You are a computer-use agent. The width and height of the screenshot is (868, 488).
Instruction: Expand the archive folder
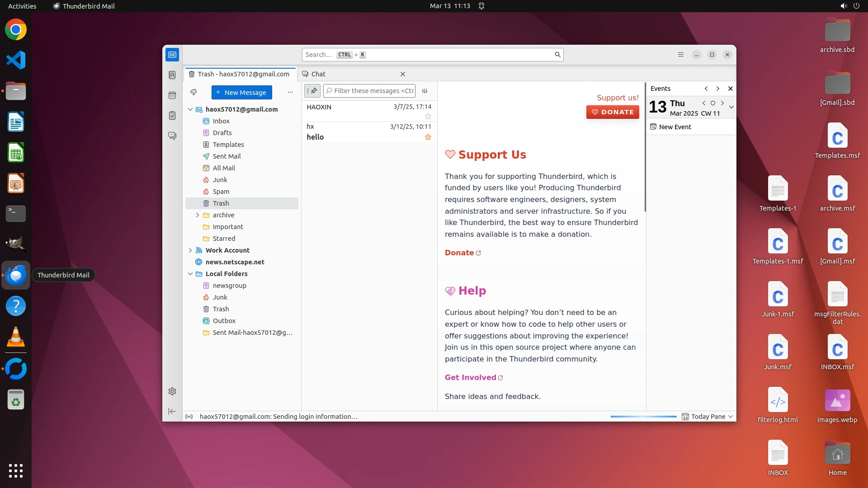pyautogui.click(x=198, y=215)
